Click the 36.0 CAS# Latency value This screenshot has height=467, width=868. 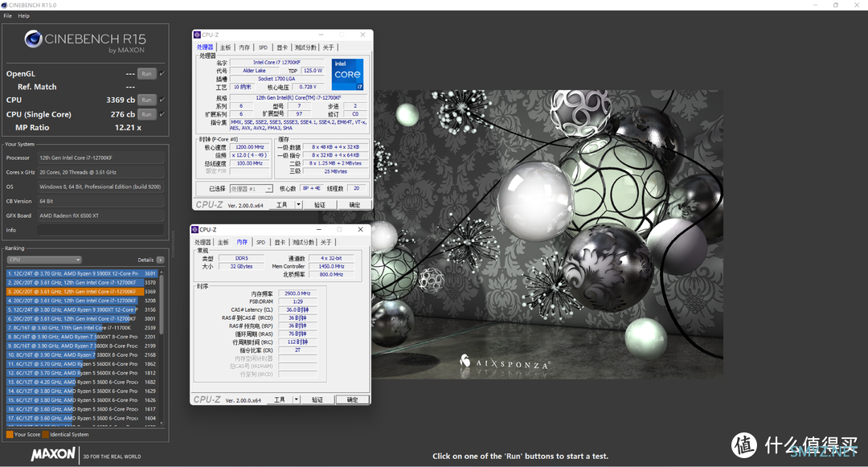[x=297, y=309]
